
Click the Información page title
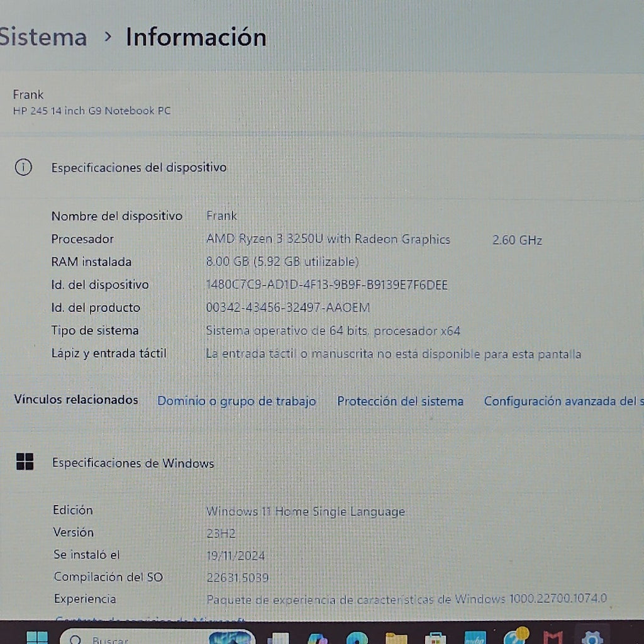(196, 37)
